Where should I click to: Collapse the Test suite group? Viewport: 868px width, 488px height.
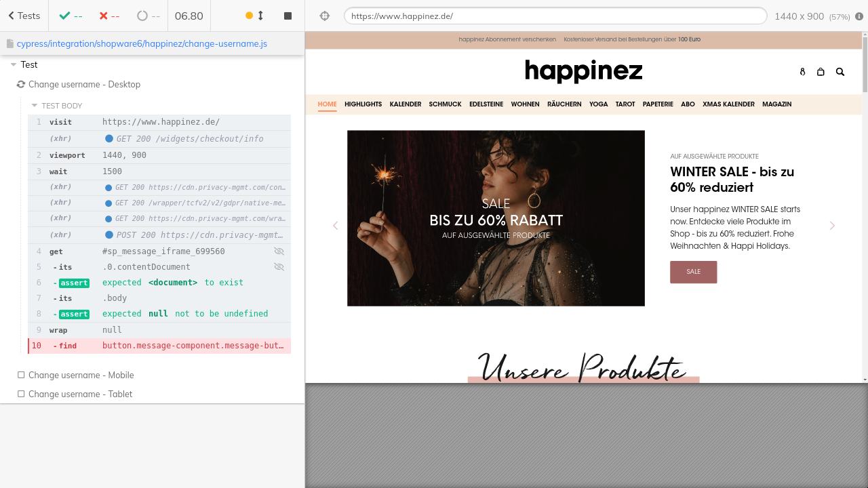pos(14,64)
